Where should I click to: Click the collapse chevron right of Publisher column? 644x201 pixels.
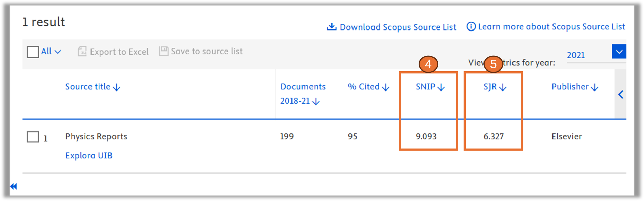pyautogui.click(x=621, y=95)
